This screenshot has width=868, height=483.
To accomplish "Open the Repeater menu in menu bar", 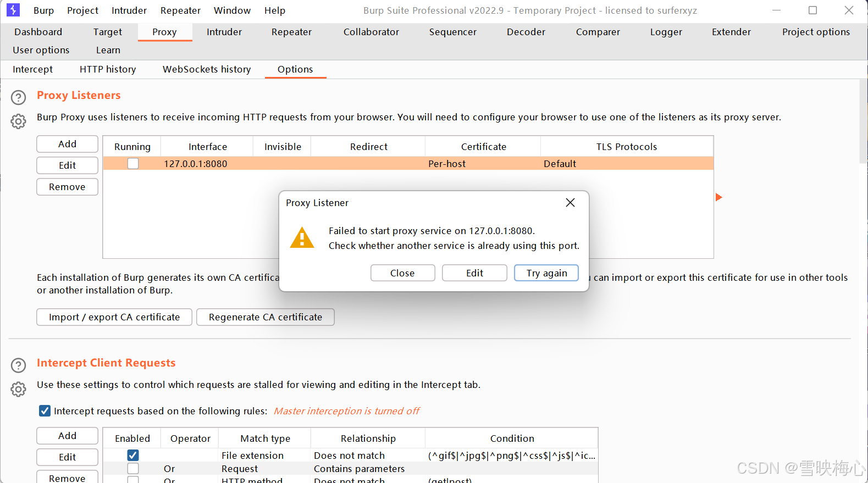I will pyautogui.click(x=180, y=10).
